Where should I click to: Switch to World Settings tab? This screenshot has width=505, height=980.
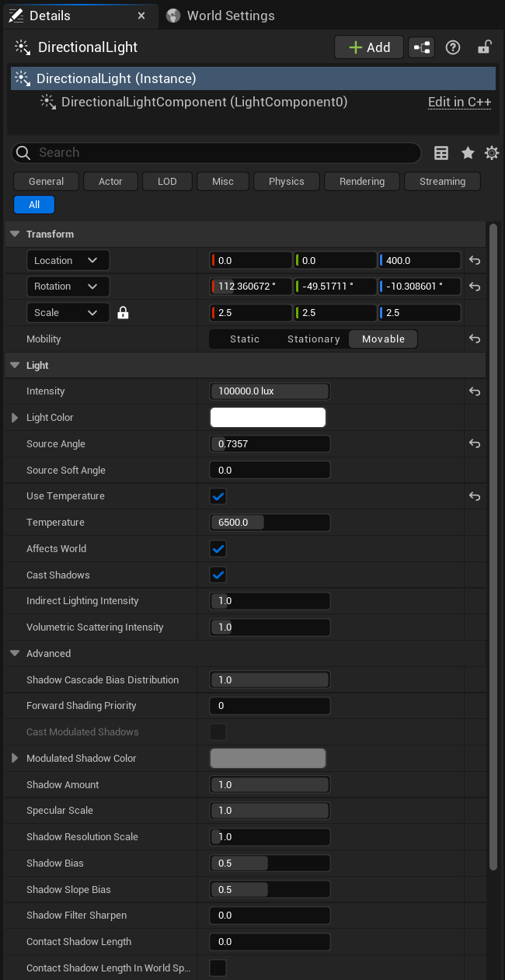tap(220, 16)
